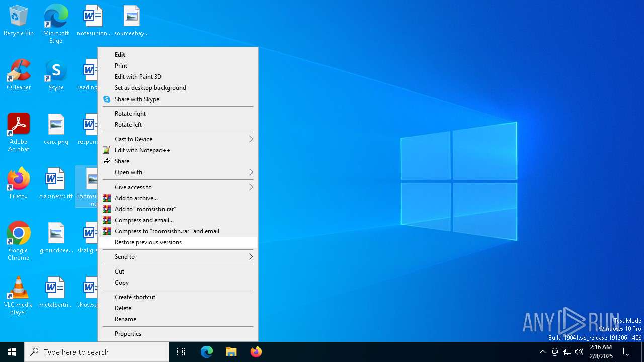644x362 pixels.
Task: Choose Set as desktop background
Action: tap(178, 88)
